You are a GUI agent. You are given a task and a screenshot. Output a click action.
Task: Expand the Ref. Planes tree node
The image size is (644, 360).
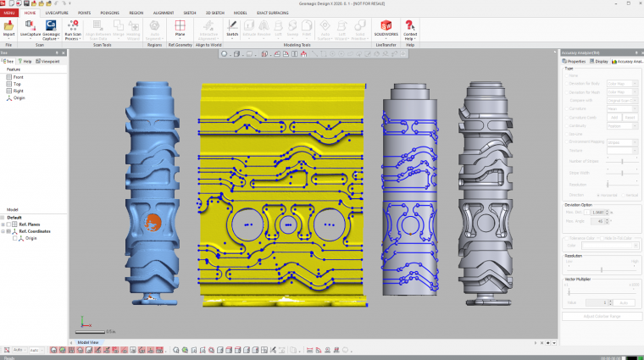(x=4, y=224)
